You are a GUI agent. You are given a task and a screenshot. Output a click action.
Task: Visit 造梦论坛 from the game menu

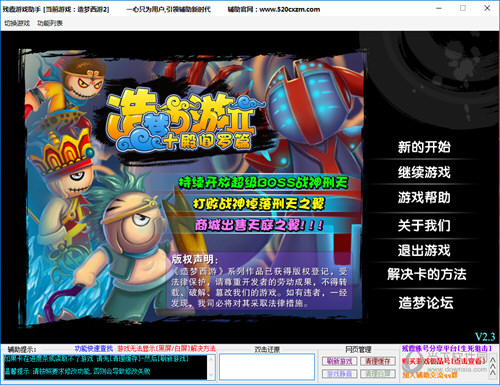[426, 303]
